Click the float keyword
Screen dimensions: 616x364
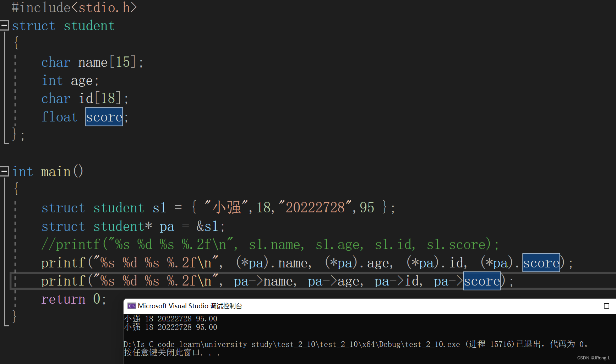point(59,117)
